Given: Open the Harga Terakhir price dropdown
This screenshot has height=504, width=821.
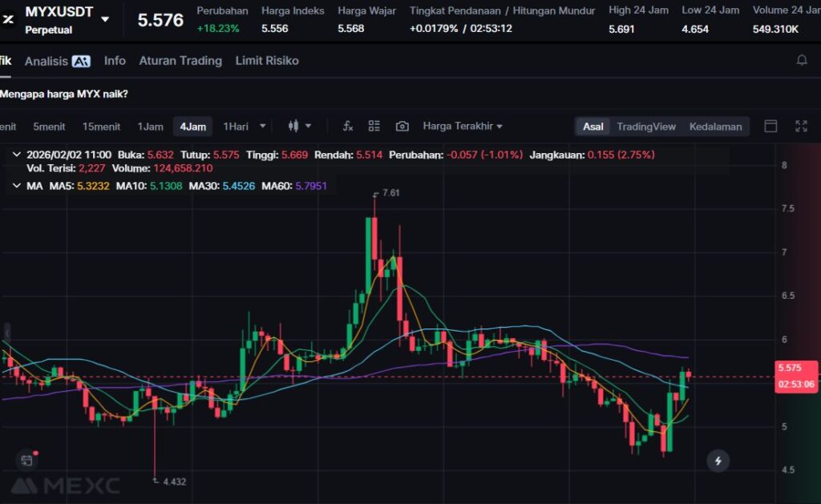Looking at the screenshot, I should 463,127.
